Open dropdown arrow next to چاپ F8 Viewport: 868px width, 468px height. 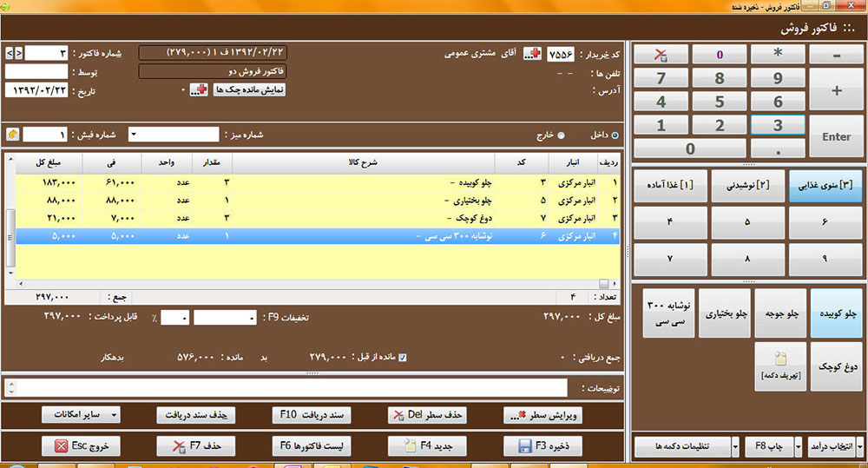point(799,446)
